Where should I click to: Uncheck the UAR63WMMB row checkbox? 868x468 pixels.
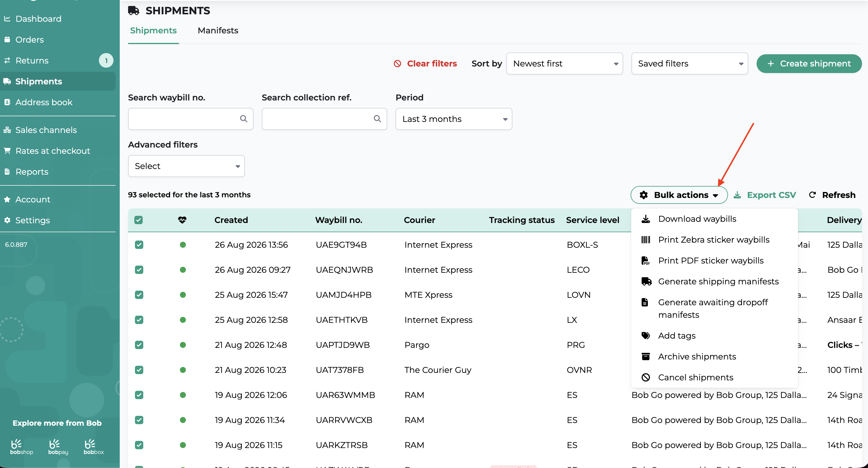click(x=139, y=395)
